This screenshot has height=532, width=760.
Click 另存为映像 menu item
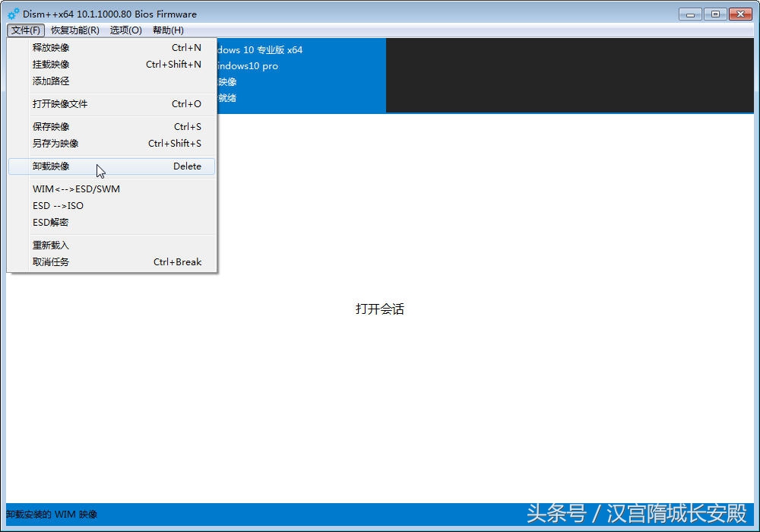point(112,144)
